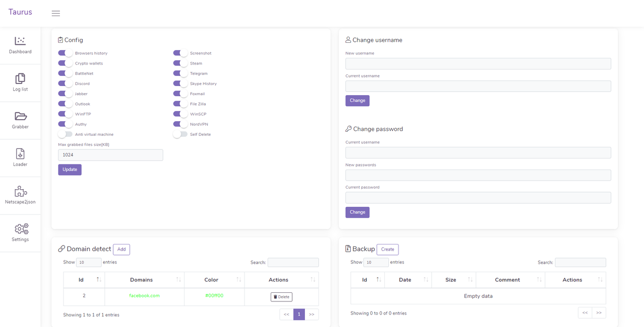Click next page in Domain detect pagination

[311, 314]
